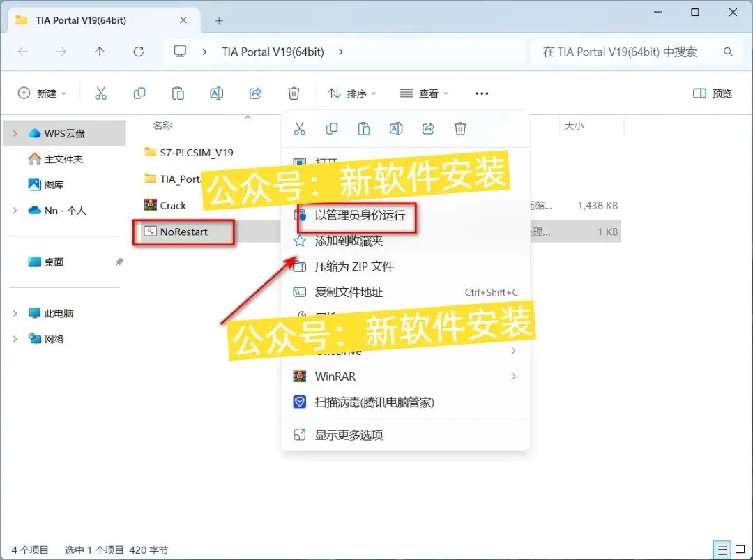Open the 查看 view dropdown
The width and height of the screenshot is (753, 560).
point(424,93)
